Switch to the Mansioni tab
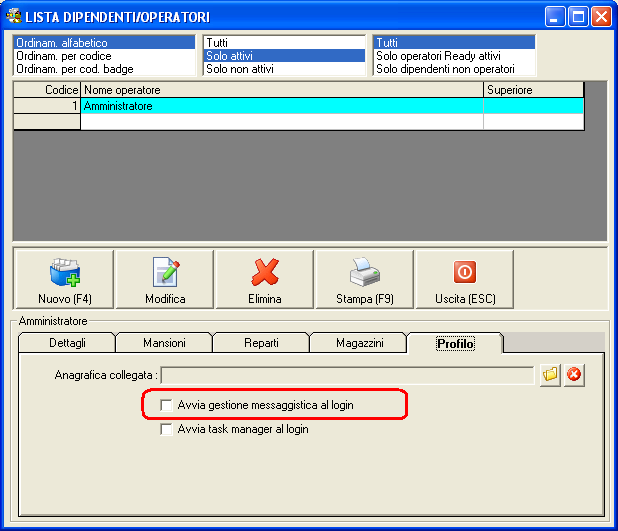618x531 pixels. click(x=164, y=343)
